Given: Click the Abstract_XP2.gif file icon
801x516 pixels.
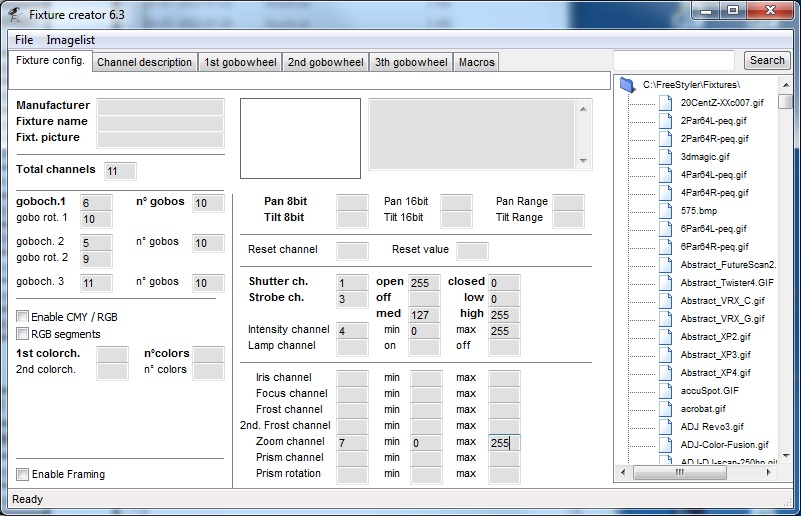Looking at the screenshot, I should point(667,337).
